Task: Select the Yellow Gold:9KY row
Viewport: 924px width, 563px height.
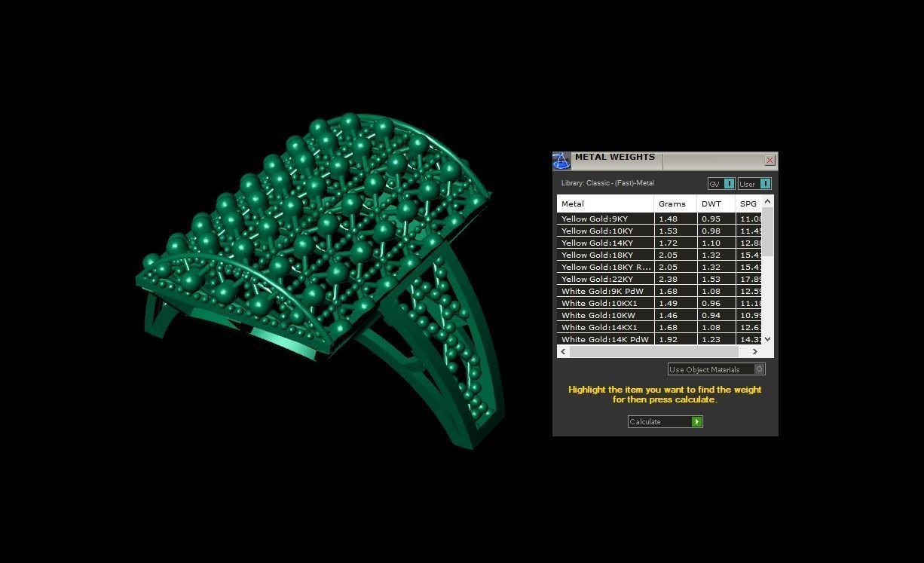Action: [659, 219]
